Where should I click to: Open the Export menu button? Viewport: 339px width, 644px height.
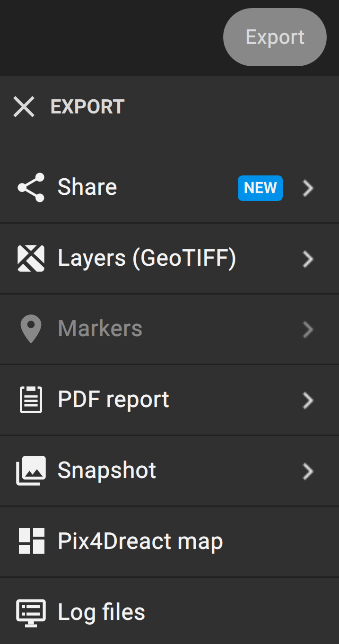[274, 37]
